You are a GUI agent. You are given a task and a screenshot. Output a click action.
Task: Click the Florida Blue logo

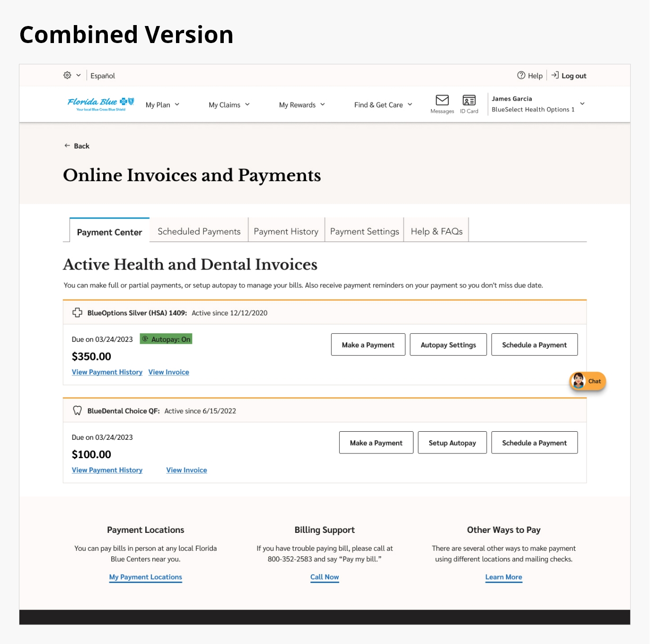(x=101, y=104)
